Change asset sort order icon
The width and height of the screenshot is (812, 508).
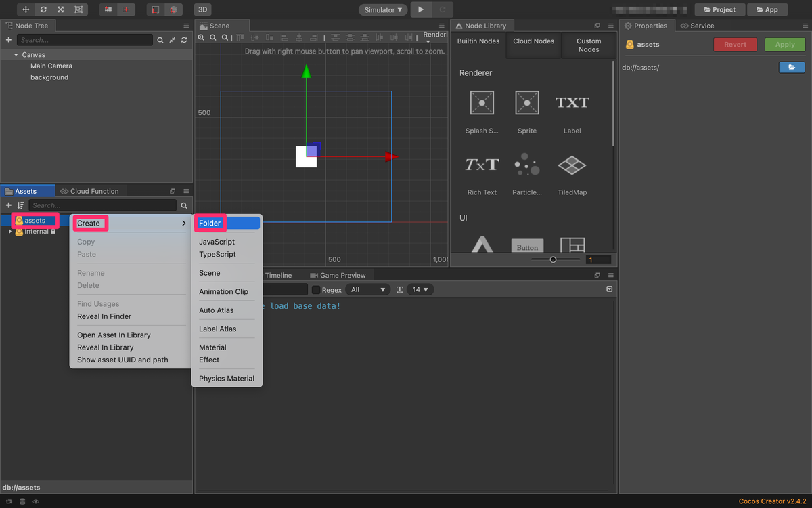click(x=21, y=205)
